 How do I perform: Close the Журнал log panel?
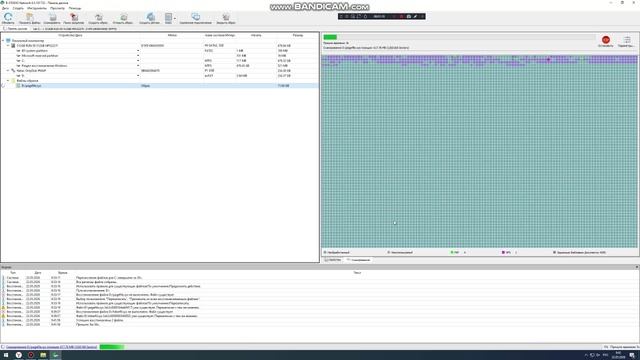point(637,267)
